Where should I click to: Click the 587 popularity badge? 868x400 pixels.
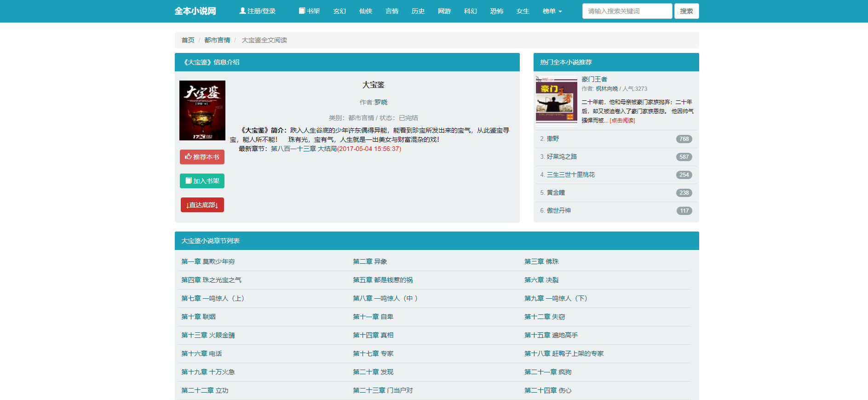[x=684, y=157]
